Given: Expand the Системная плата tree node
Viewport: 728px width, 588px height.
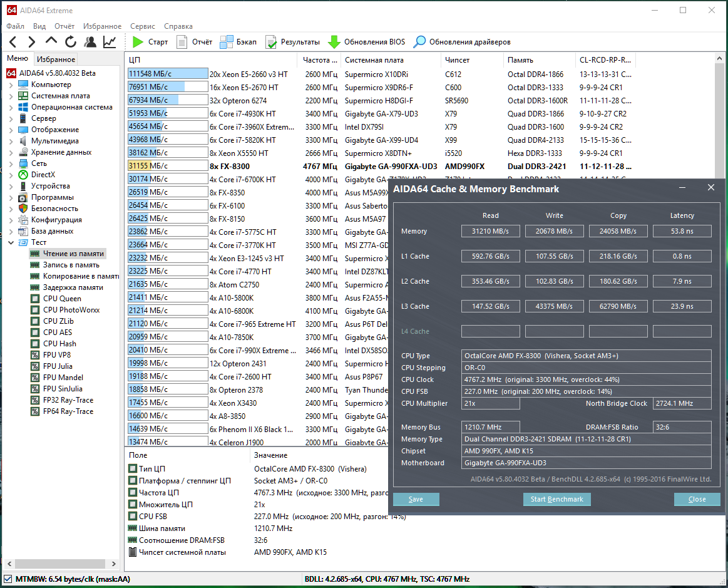Looking at the screenshot, I should [11, 96].
